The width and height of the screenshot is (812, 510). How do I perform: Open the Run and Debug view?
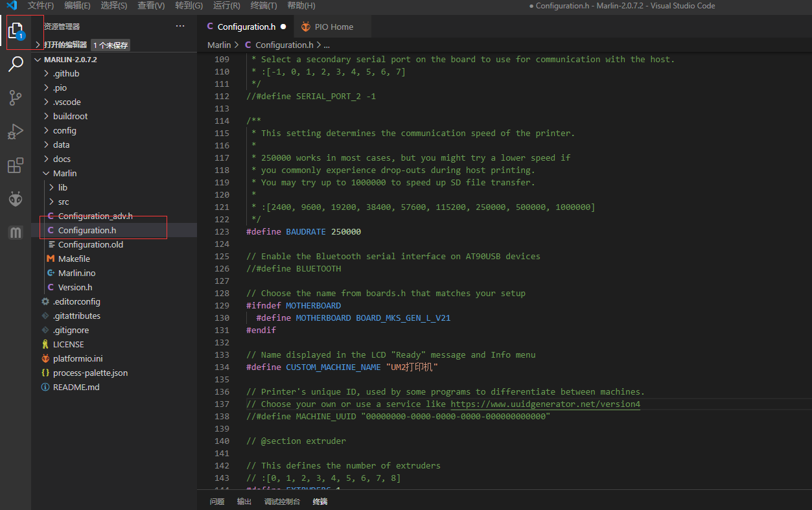pos(16,132)
